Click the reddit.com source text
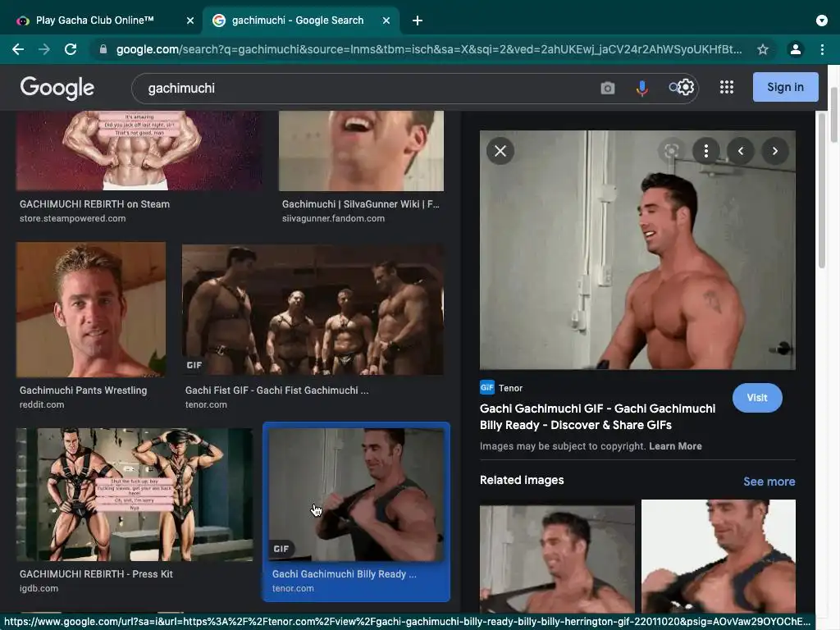 tap(42, 405)
